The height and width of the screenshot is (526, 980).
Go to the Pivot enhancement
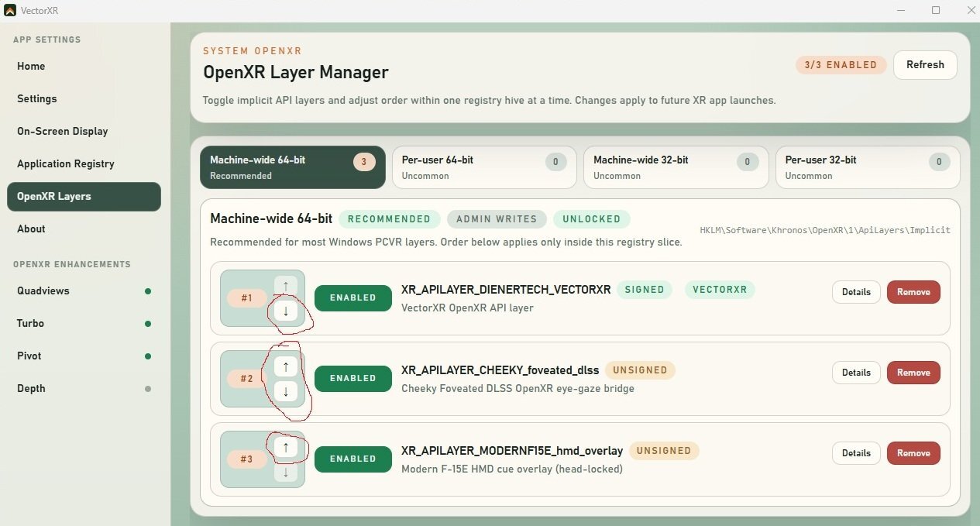[84, 356]
